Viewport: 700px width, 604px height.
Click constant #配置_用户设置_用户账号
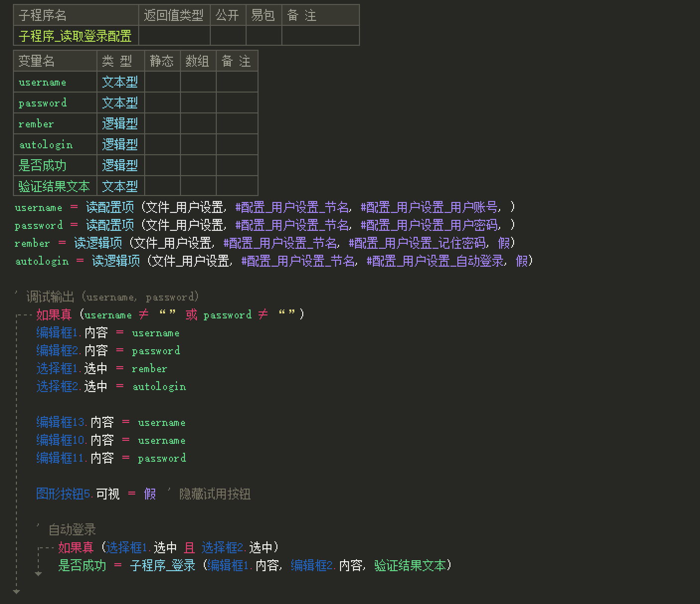click(429, 207)
